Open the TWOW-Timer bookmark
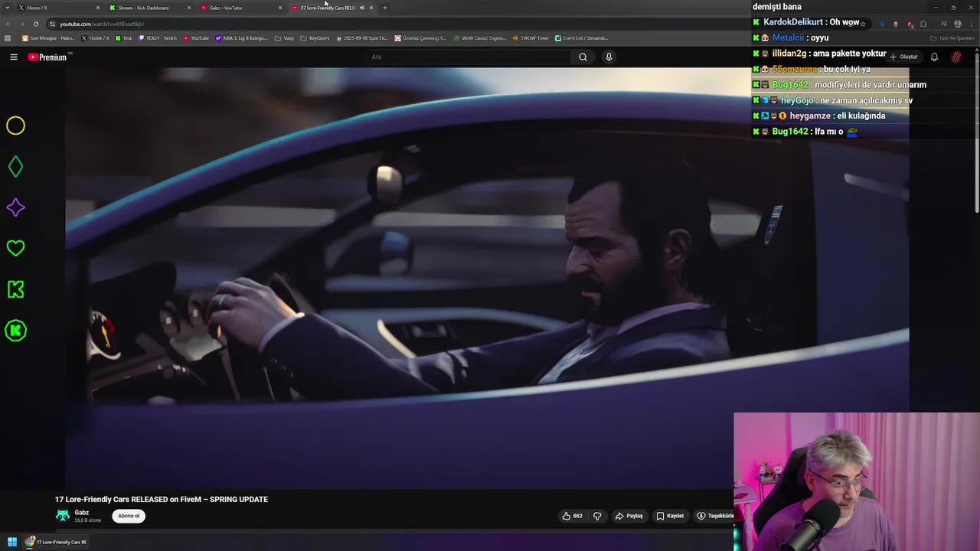Viewport: 980px width, 551px height. 531,38
